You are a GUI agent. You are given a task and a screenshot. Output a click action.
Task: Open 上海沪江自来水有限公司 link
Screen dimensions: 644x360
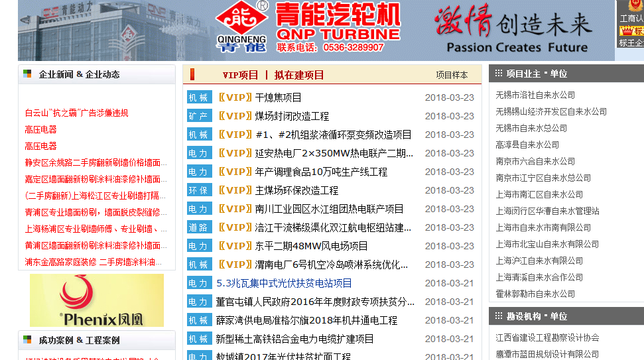coord(539,261)
